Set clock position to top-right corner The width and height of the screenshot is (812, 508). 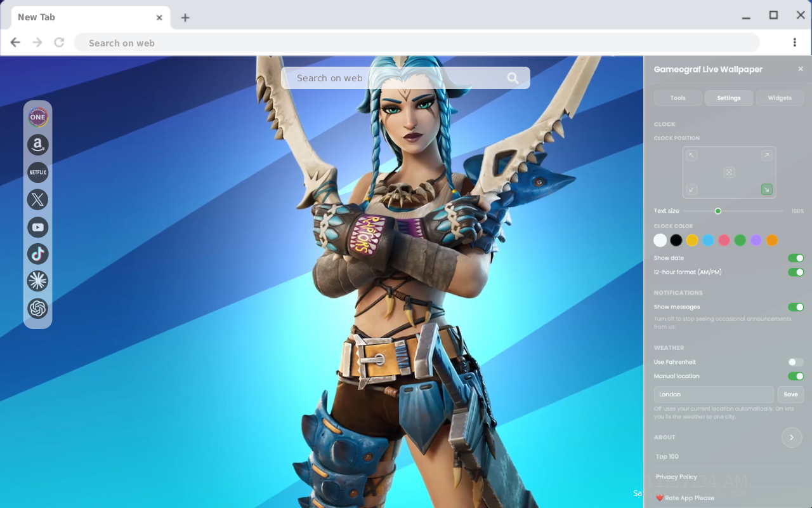766,156
